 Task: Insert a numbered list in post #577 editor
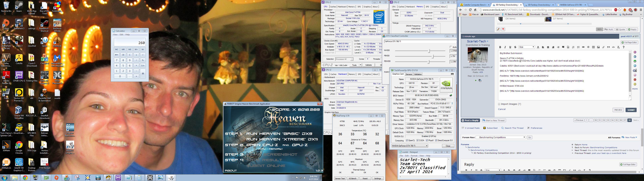[x=573, y=47]
